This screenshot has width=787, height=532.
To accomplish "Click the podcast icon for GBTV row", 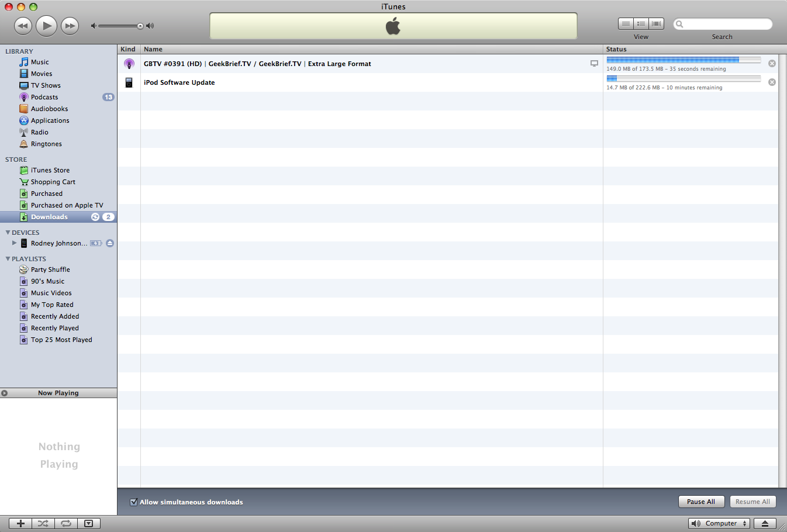I will click(x=129, y=64).
